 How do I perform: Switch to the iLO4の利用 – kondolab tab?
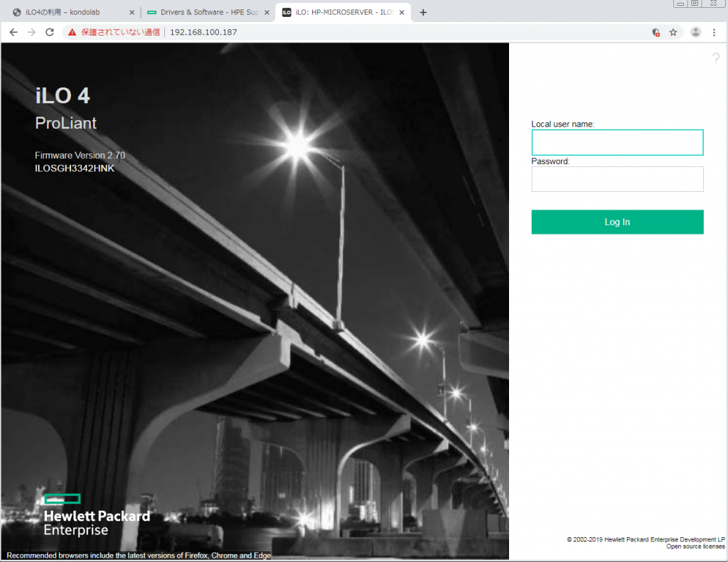coord(68,12)
